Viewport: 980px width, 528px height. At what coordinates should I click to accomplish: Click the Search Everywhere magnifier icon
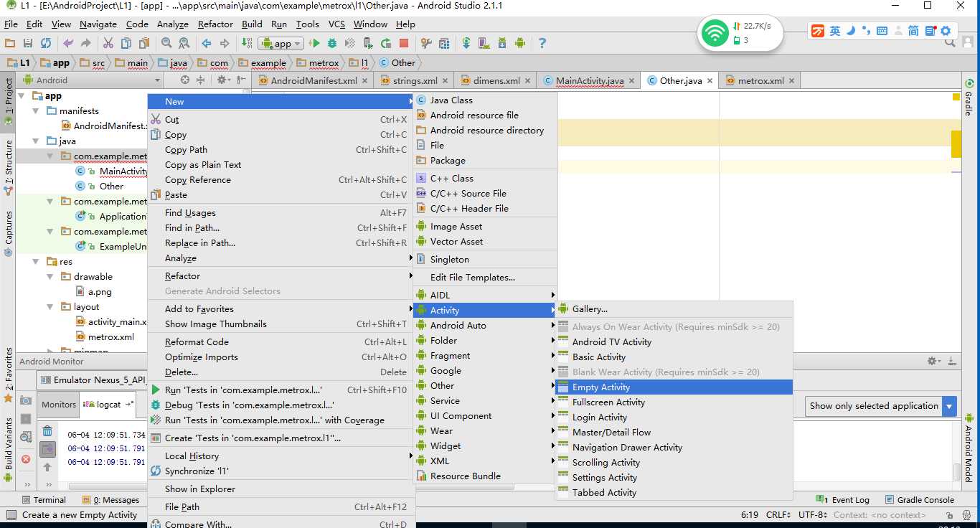(950, 43)
